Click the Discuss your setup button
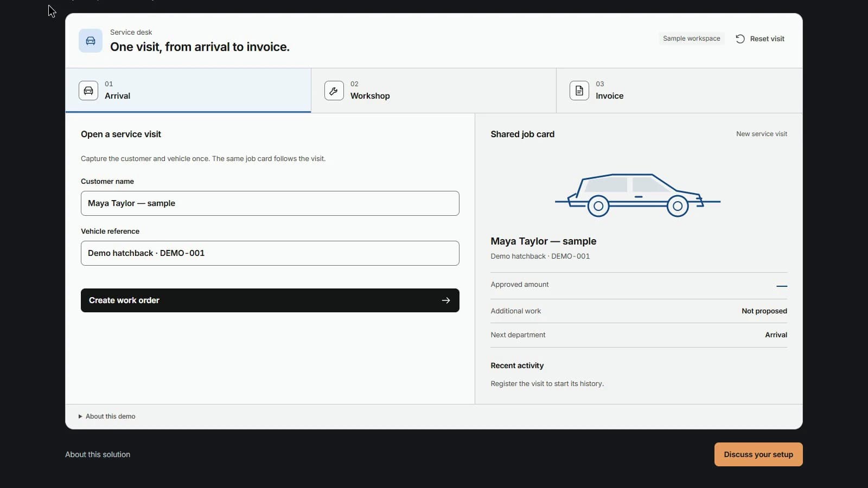 (x=758, y=454)
